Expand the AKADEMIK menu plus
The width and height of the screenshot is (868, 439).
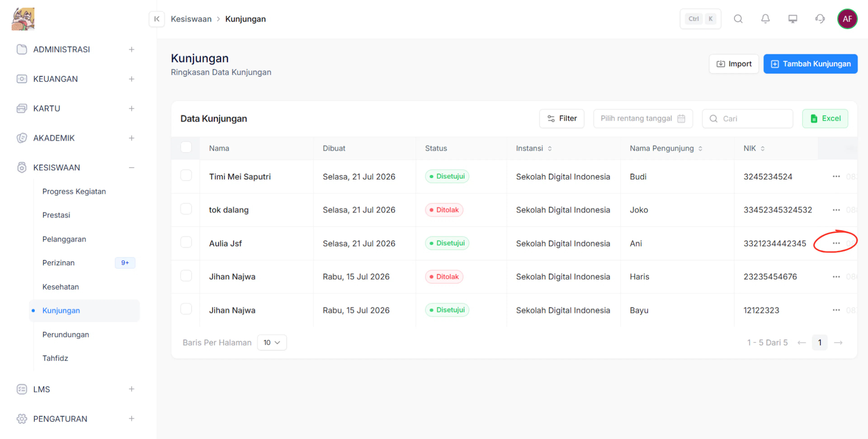[x=131, y=138]
